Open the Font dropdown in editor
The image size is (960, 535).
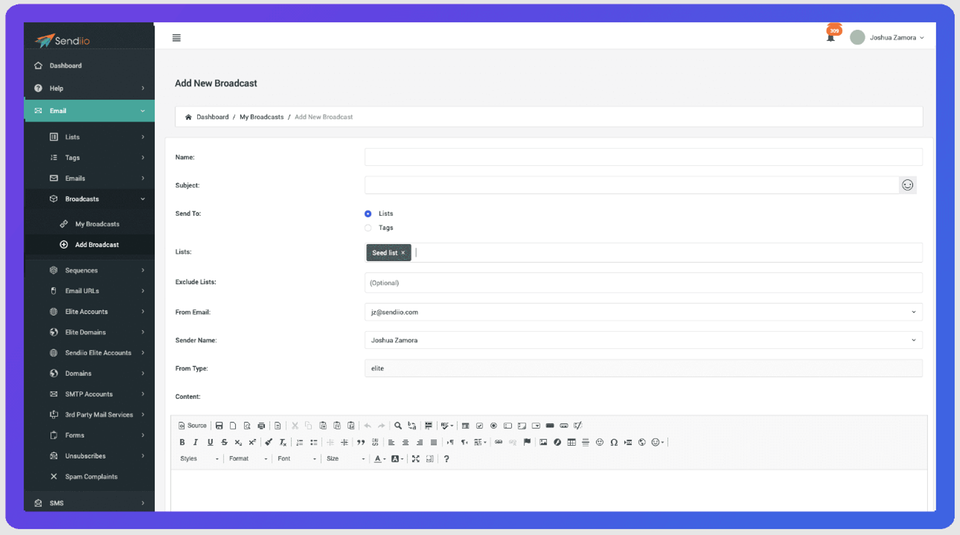click(x=297, y=458)
